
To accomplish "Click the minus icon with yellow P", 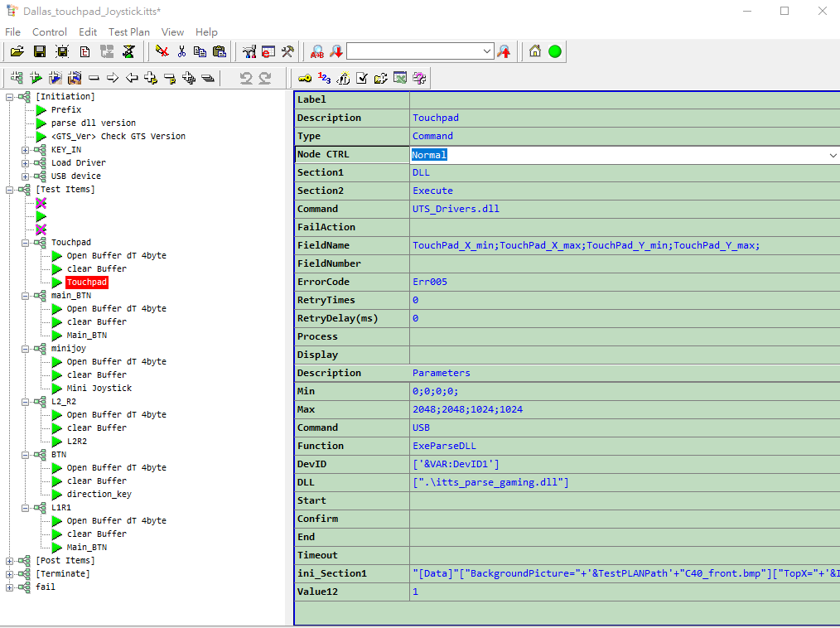I will (x=170, y=78).
